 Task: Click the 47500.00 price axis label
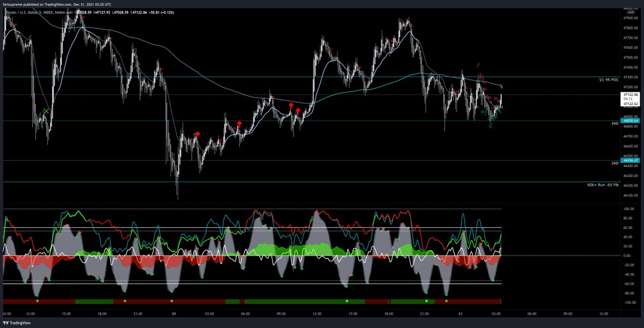tap(631, 57)
